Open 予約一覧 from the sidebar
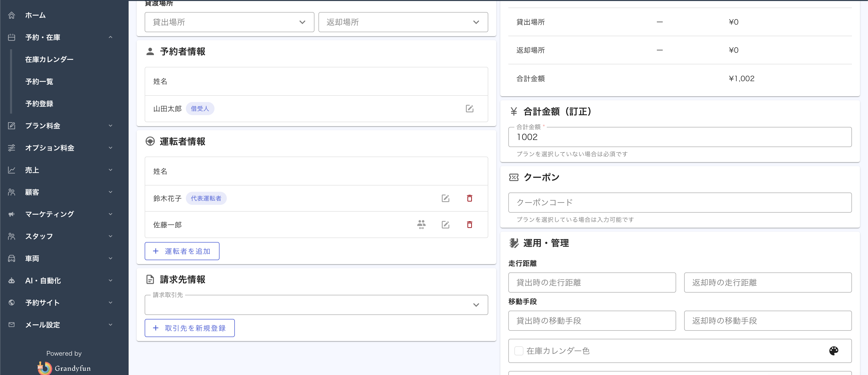868x375 pixels. [x=39, y=82]
